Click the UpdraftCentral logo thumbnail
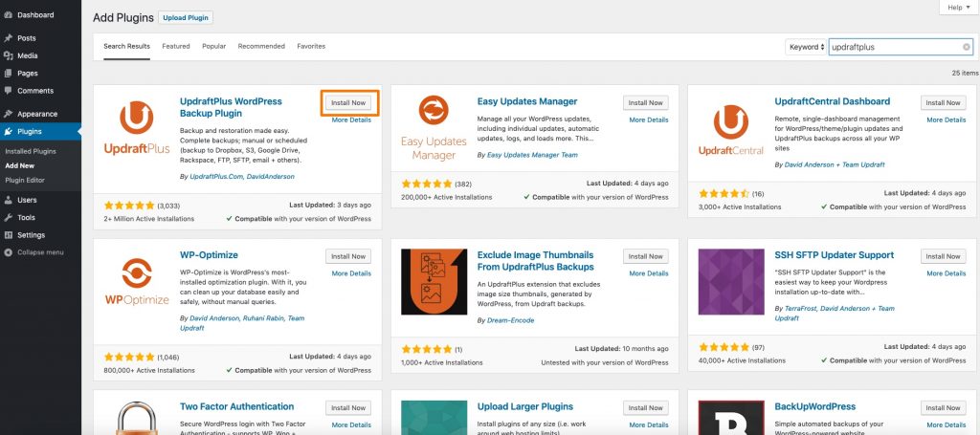This screenshot has height=435, width=980. (x=730, y=129)
